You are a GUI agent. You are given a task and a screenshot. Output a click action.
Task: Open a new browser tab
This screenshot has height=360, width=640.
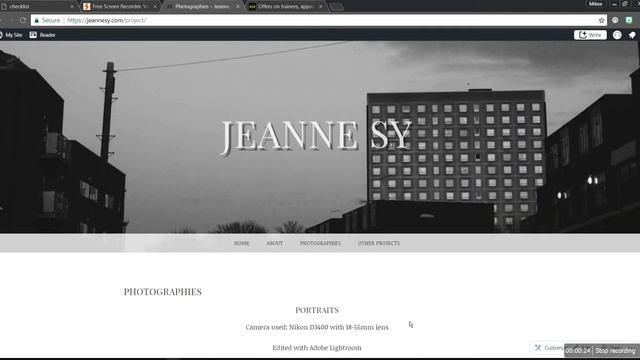336,7
